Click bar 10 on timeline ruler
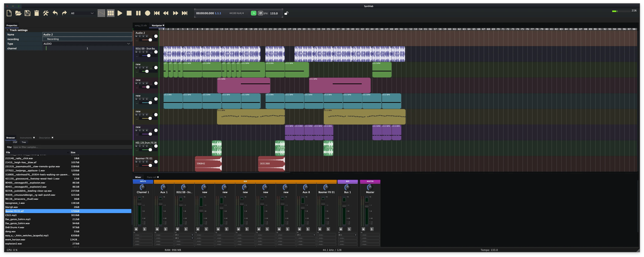The height and width of the screenshot is (257, 644). [x=207, y=29]
